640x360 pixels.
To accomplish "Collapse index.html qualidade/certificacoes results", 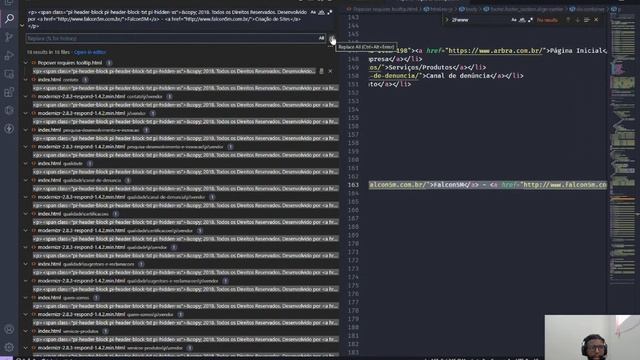I will pyautogui.click(x=26, y=213).
